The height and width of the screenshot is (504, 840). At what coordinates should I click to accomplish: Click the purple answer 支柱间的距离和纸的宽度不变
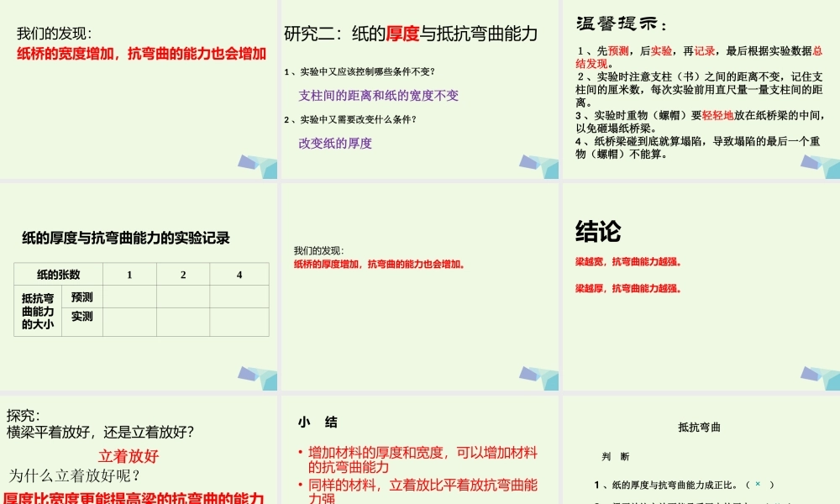pyautogui.click(x=378, y=96)
